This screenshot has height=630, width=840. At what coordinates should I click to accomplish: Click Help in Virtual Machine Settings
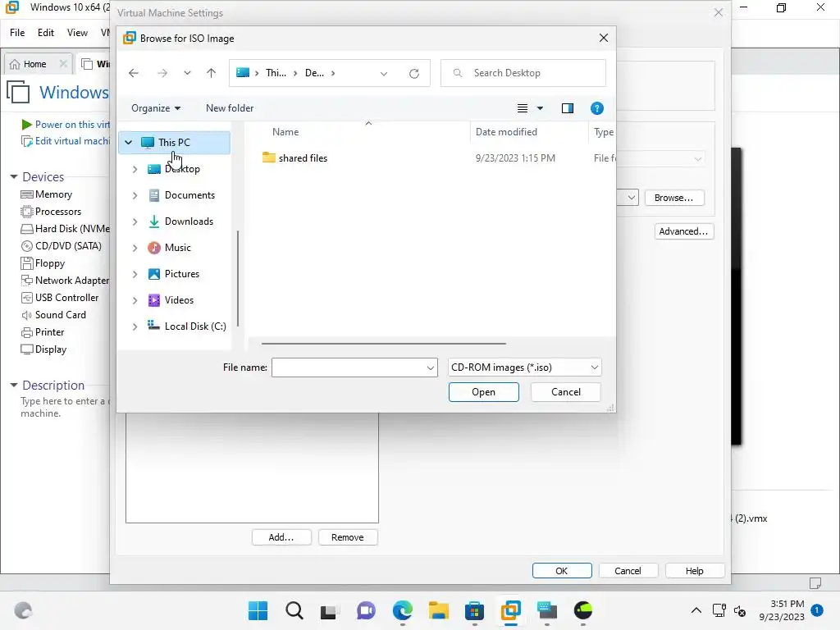coord(694,571)
